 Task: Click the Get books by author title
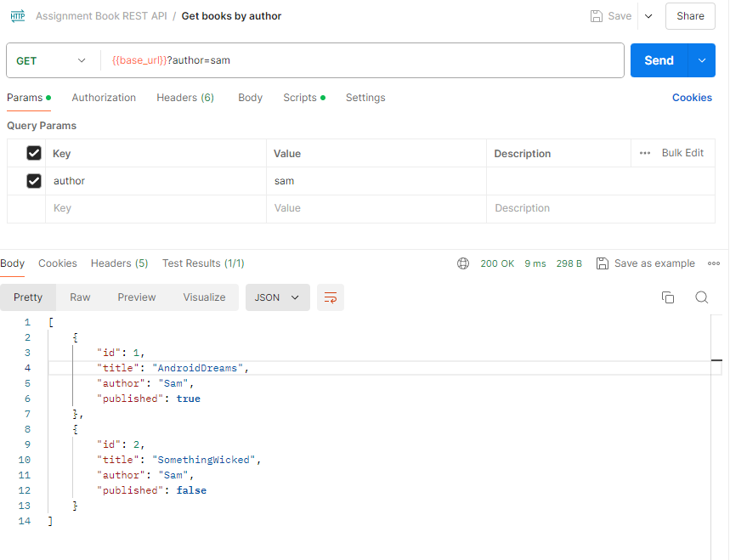click(x=231, y=16)
